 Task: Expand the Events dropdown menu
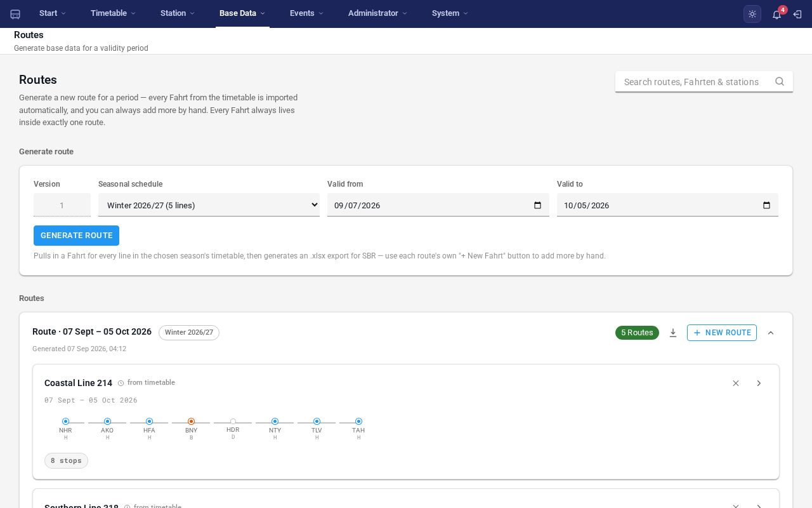pyautogui.click(x=306, y=13)
